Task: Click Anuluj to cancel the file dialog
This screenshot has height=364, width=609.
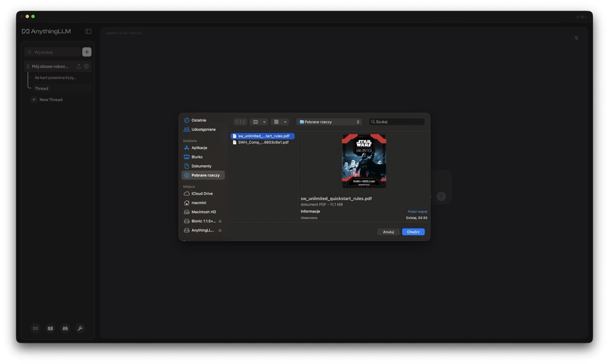Action: [388, 232]
